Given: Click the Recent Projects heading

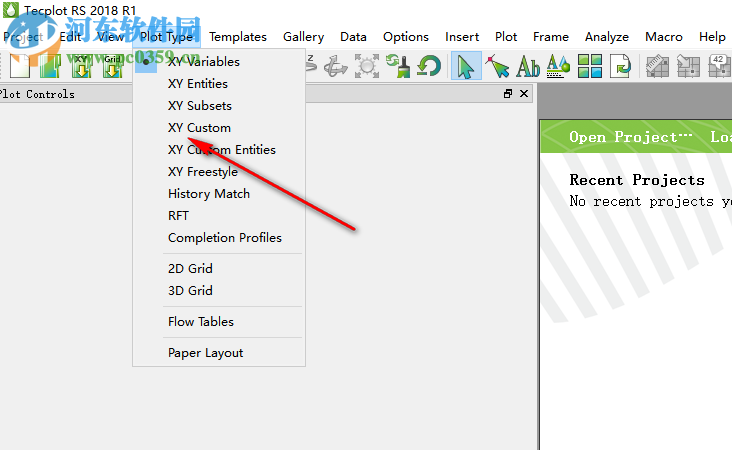Looking at the screenshot, I should coord(637,180).
